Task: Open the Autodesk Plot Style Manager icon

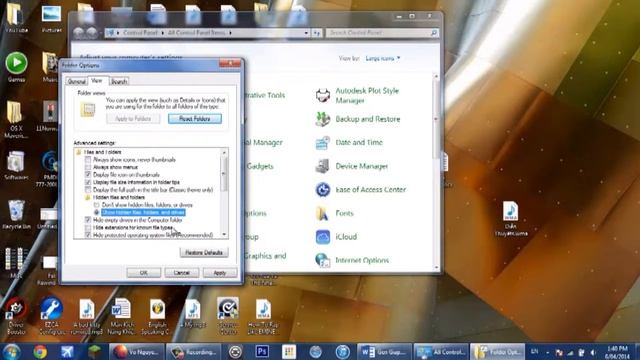Action: point(323,96)
